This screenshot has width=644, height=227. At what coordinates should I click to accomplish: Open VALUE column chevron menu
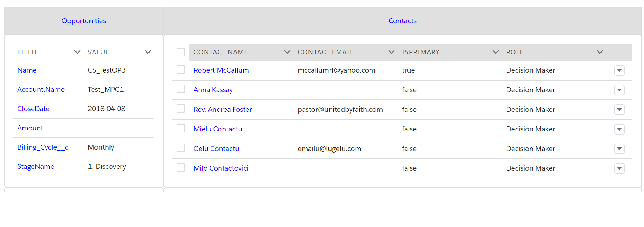[148, 52]
